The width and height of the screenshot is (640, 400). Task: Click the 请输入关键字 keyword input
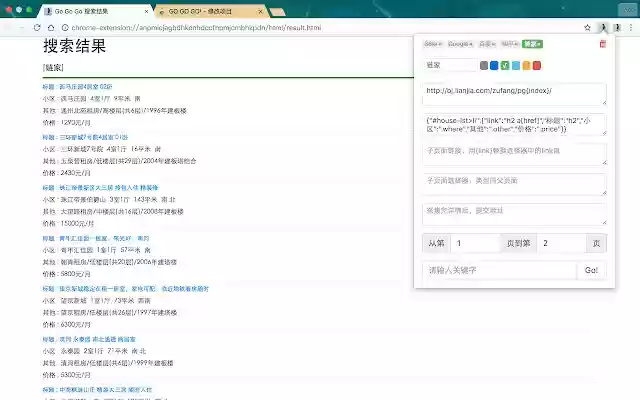[x=500, y=270]
